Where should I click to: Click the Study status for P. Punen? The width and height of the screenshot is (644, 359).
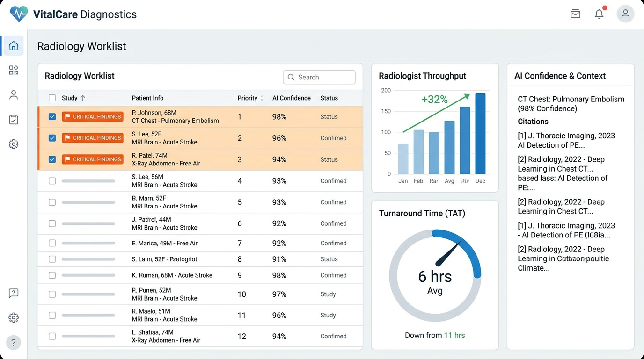(328, 294)
